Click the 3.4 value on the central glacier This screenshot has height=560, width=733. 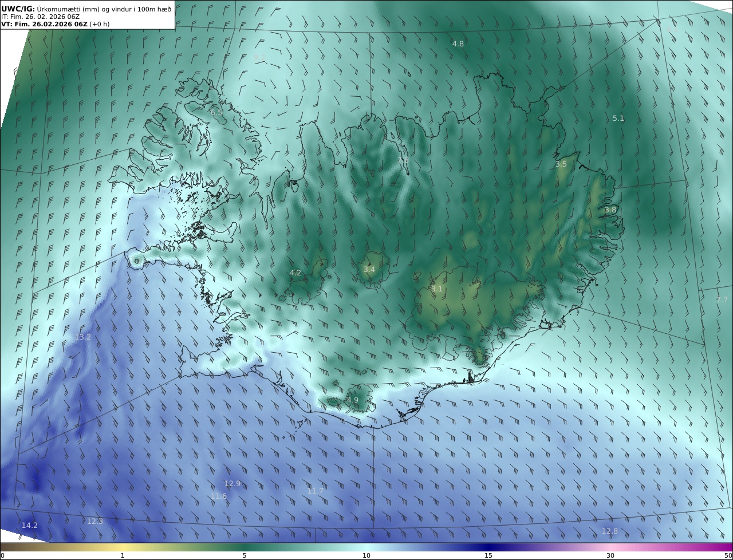(x=369, y=270)
